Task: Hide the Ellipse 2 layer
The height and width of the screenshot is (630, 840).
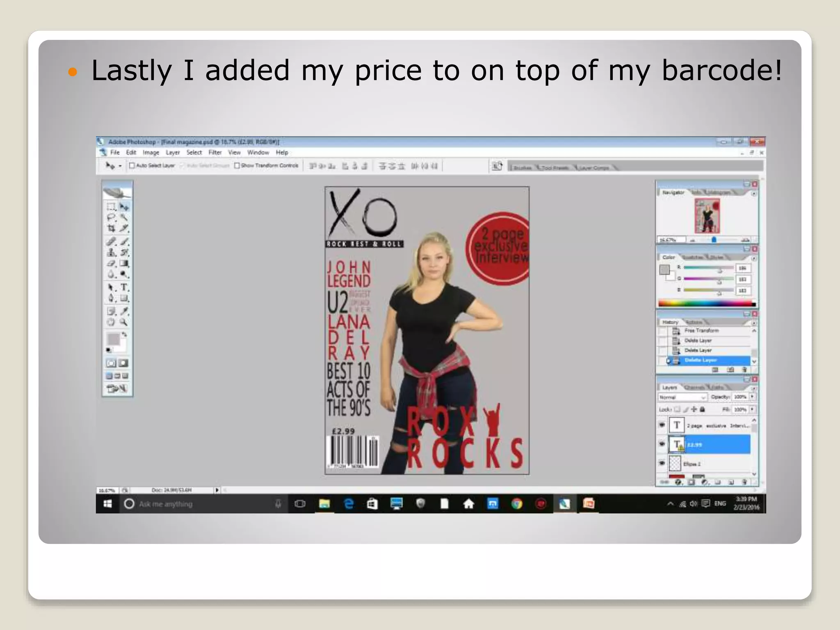Action: [662, 463]
